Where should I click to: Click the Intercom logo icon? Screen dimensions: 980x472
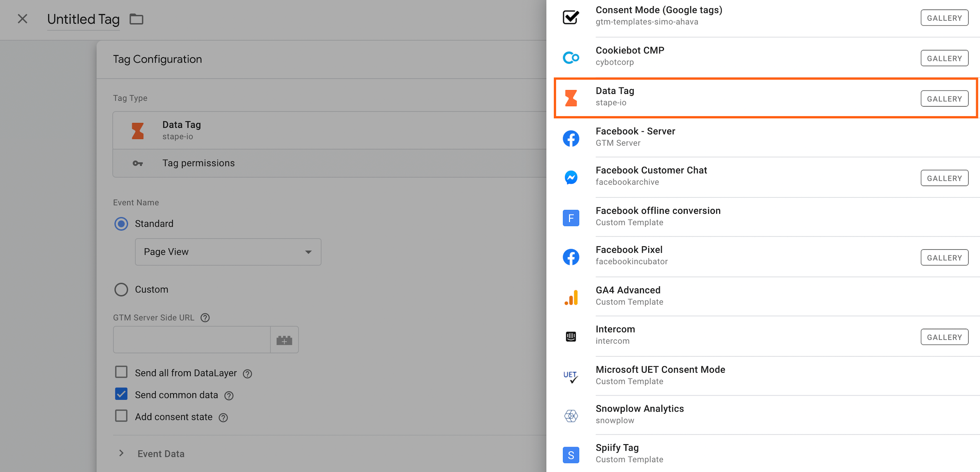pyautogui.click(x=571, y=336)
